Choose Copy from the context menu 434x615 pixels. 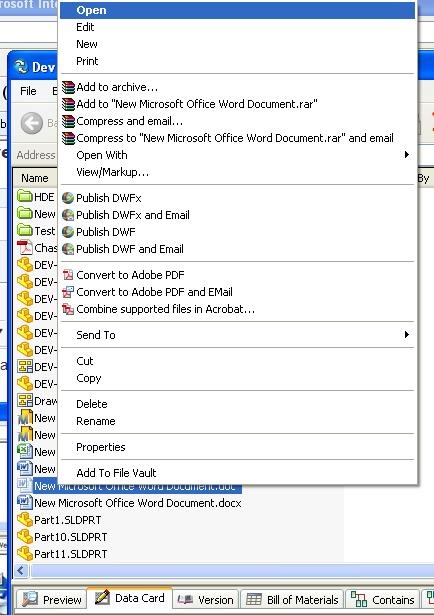237,378
